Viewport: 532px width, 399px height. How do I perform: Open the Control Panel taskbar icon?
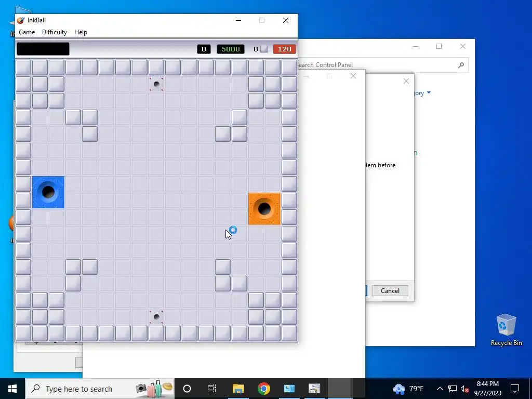(289, 389)
